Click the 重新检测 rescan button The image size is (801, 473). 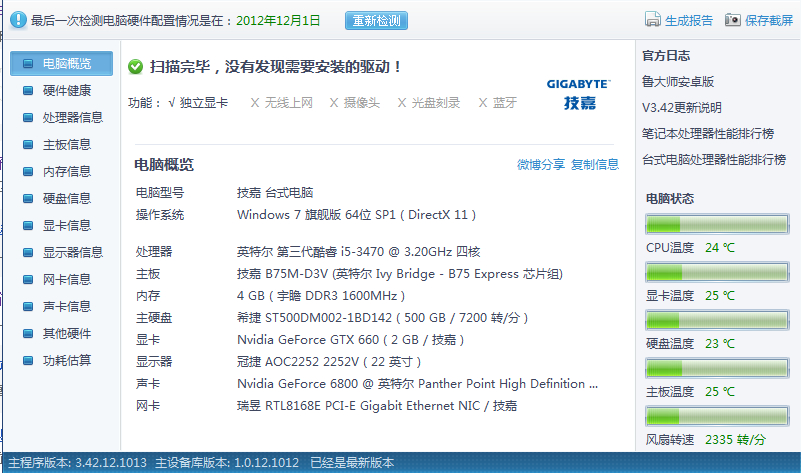click(x=376, y=20)
